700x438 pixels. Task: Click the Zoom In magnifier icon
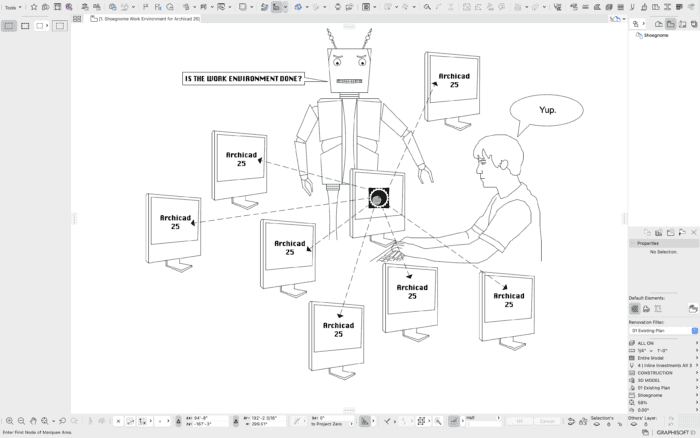pyautogui.click(x=9, y=421)
